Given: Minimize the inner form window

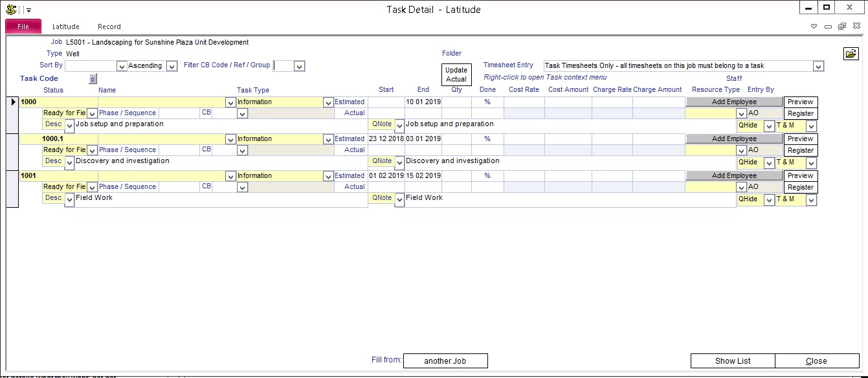Looking at the screenshot, I should pyautogui.click(x=828, y=27).
